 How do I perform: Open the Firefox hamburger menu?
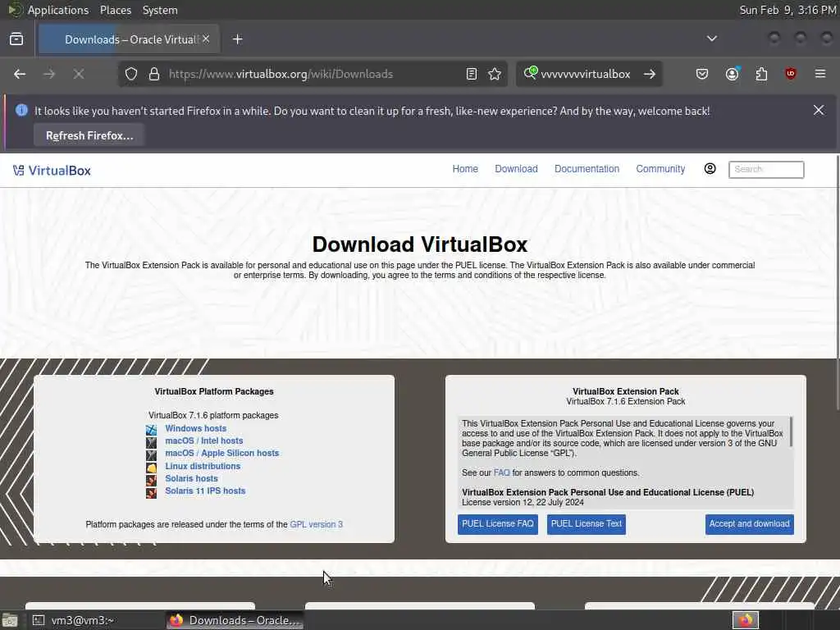[820, 74]
